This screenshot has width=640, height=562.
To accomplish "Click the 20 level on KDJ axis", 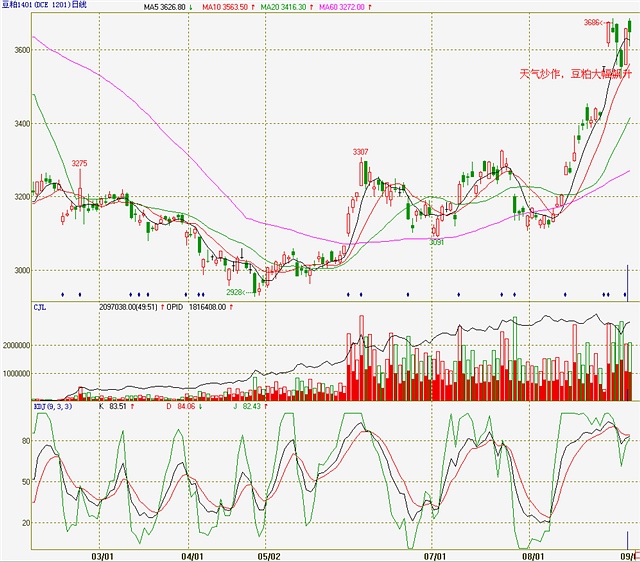I will (26, 522).
